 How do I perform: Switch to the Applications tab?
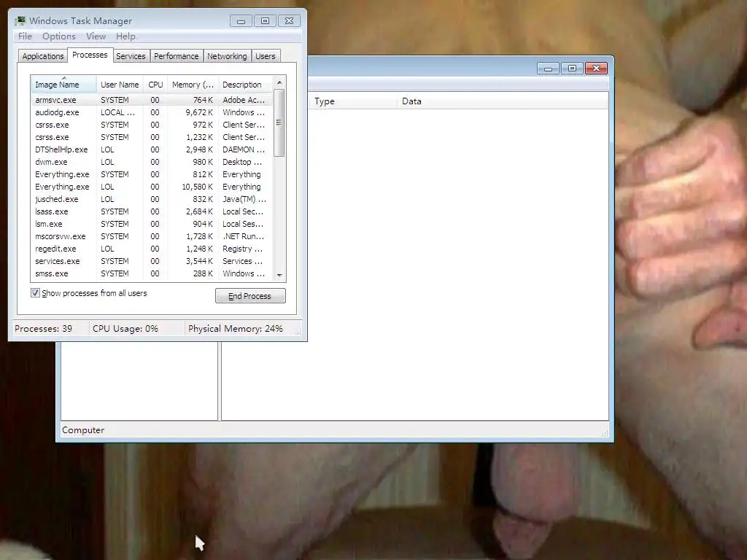click(43, 56)
